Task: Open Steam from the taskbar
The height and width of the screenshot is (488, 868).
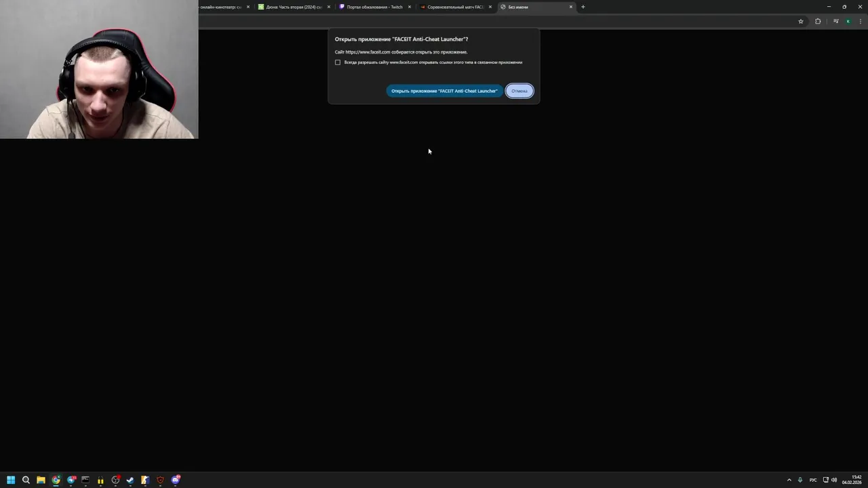Action: (130, 480)
